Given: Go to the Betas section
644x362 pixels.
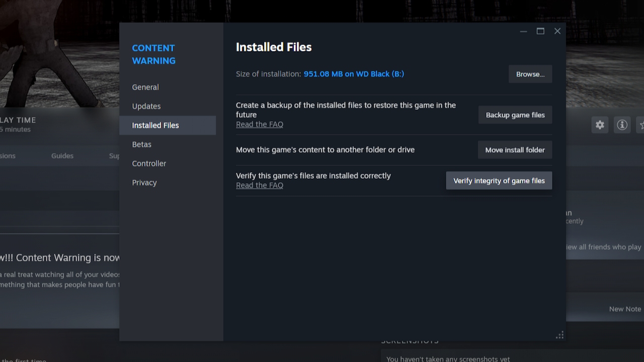Looking at the screenshot, I should [142, 144].
